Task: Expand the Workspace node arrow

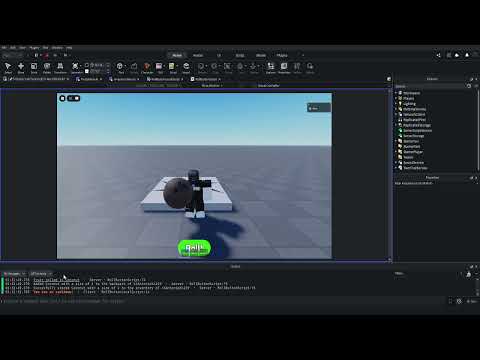Action: click(x=396, y=93)
